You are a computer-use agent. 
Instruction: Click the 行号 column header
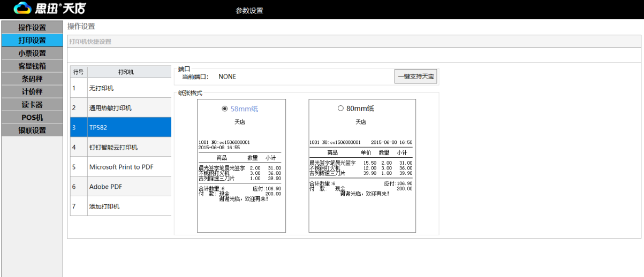79,72
